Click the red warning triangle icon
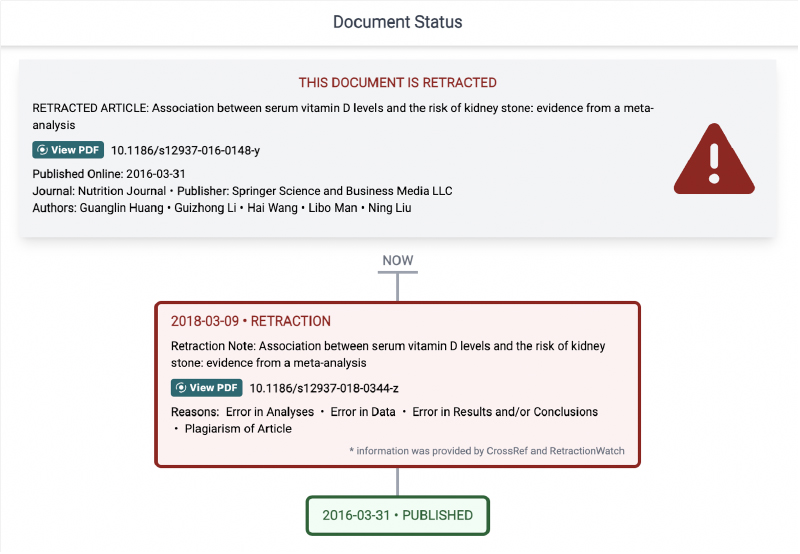Viewport: 800px width, 554px height. pyautogui.click(x=714, y=159)
